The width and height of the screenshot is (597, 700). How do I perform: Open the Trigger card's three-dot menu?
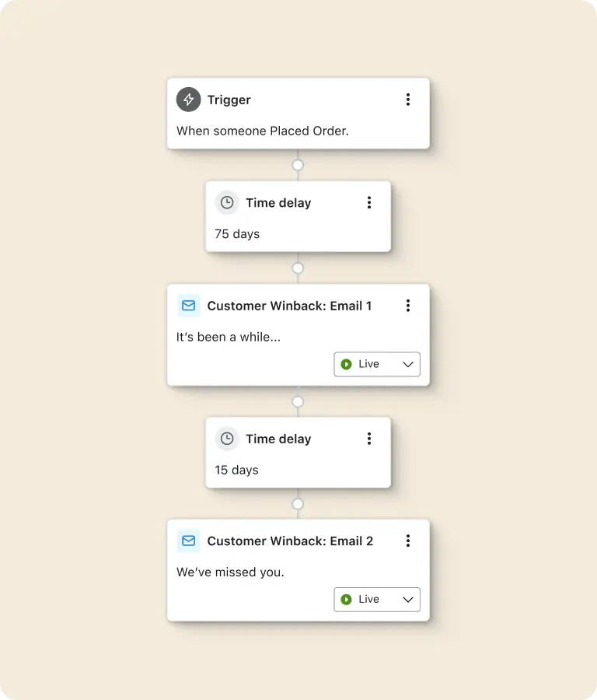click(408, 100)
